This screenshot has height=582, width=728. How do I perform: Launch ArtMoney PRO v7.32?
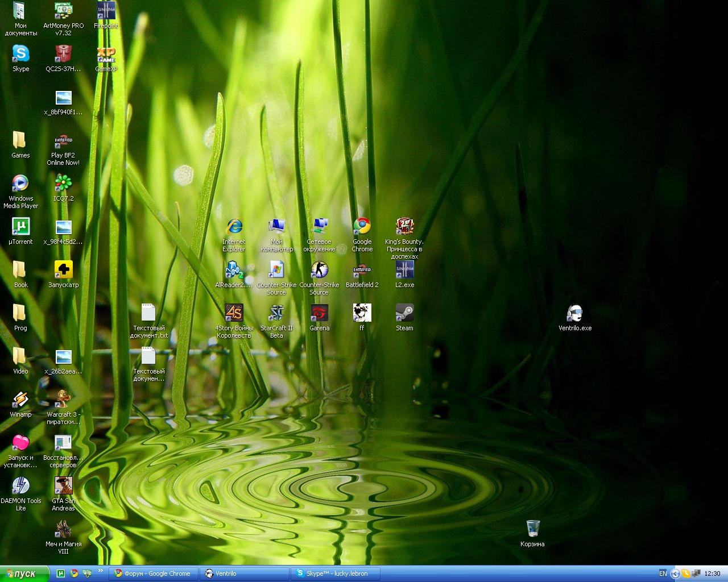pos(63,19)
